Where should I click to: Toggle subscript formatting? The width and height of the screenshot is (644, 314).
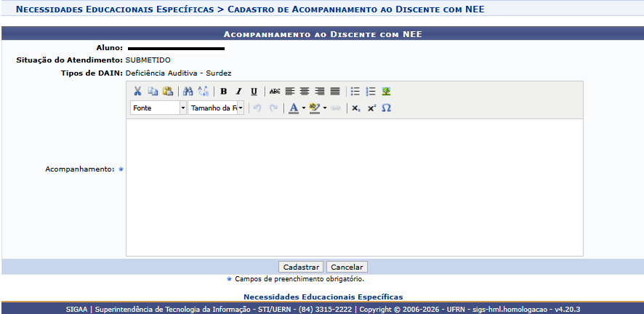coord(356,108)
